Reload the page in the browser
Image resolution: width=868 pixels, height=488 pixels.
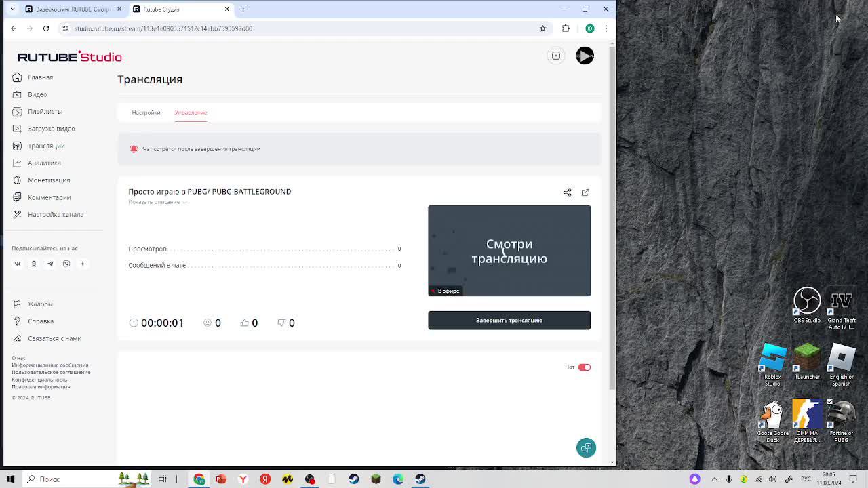point(46,28)
